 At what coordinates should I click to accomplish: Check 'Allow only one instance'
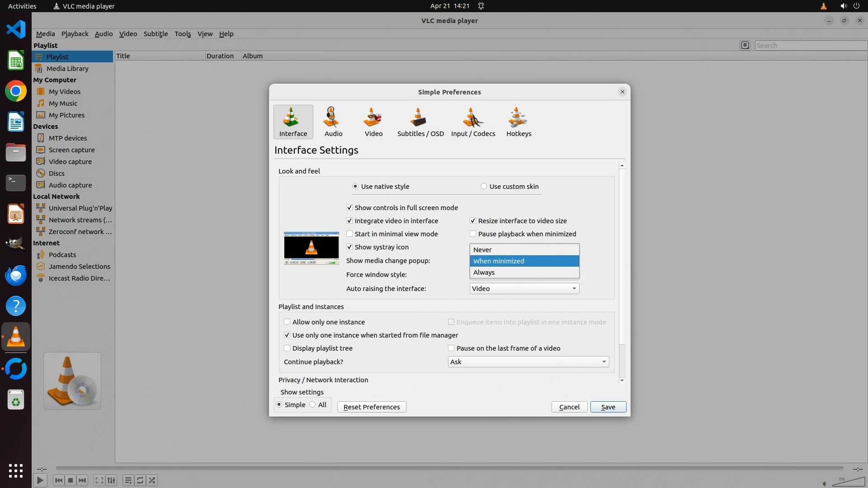(287, 322)
